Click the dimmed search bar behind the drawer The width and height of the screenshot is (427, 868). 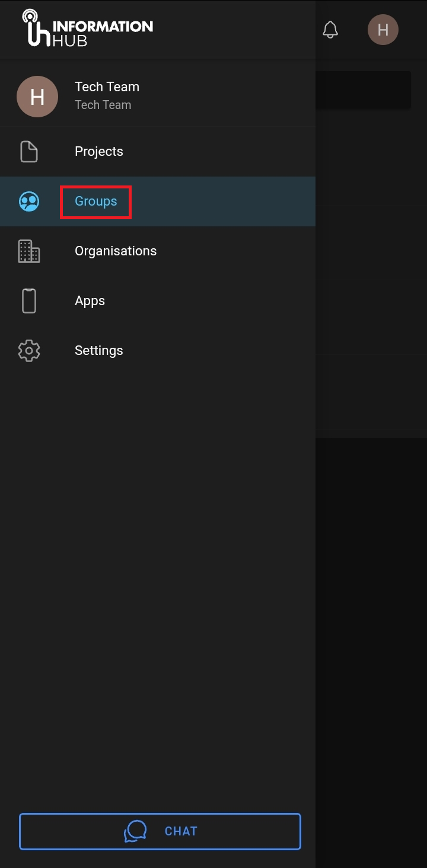[x=363, y=90]
